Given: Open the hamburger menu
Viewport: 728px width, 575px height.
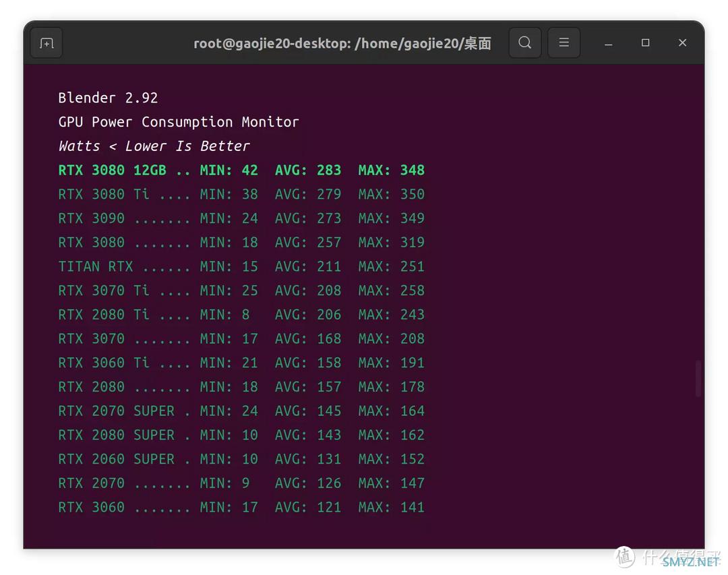Looking at the screenshot, I should 564,43.
